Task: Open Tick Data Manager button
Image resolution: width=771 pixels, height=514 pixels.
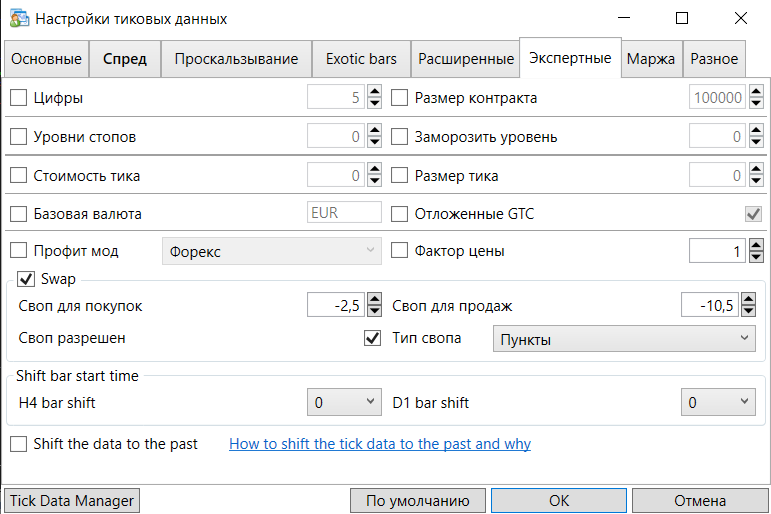Action: pos(72,501)
